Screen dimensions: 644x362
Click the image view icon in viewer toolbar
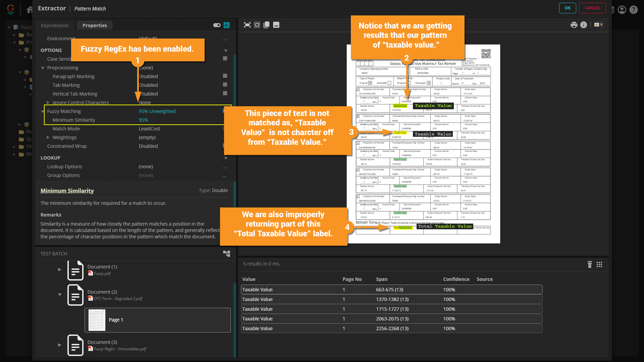pos(276,25)
